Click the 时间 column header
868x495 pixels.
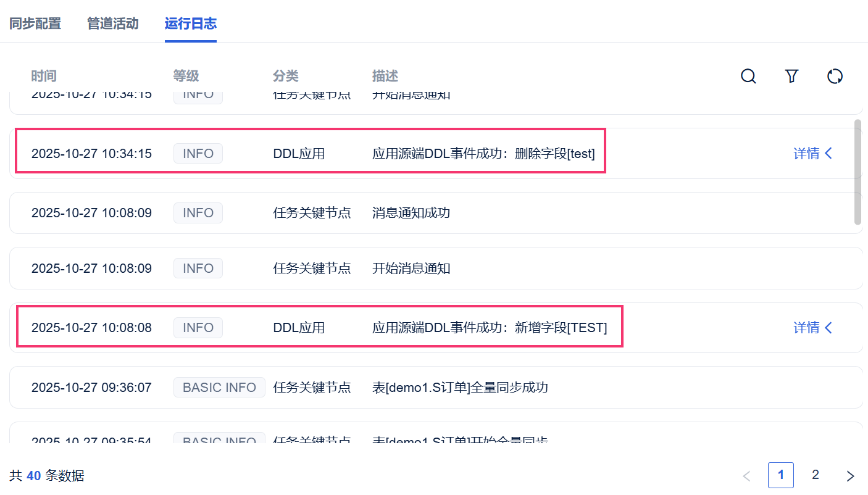44,76
